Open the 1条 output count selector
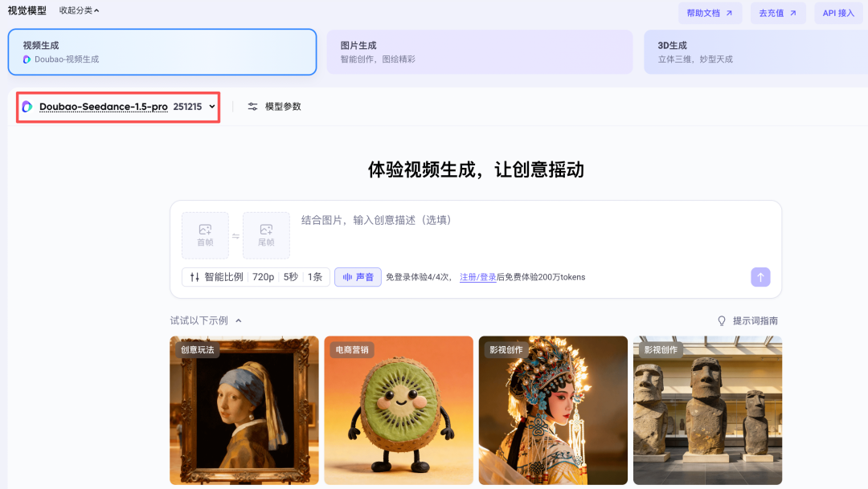This screenshot has height=489, width=868. click(315, 277)
